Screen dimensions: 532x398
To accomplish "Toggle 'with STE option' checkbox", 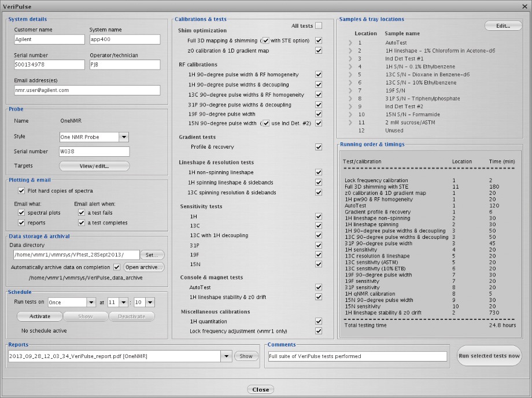I will point(265,40).
